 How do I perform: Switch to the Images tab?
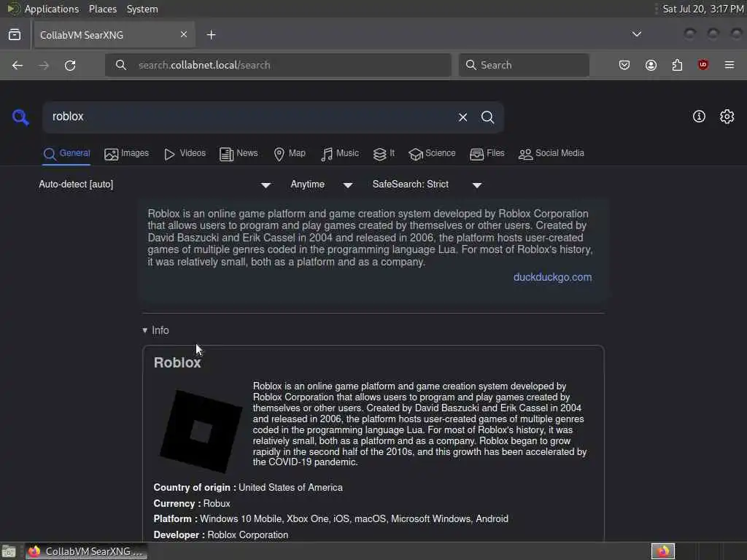click(x=127, y=154)
